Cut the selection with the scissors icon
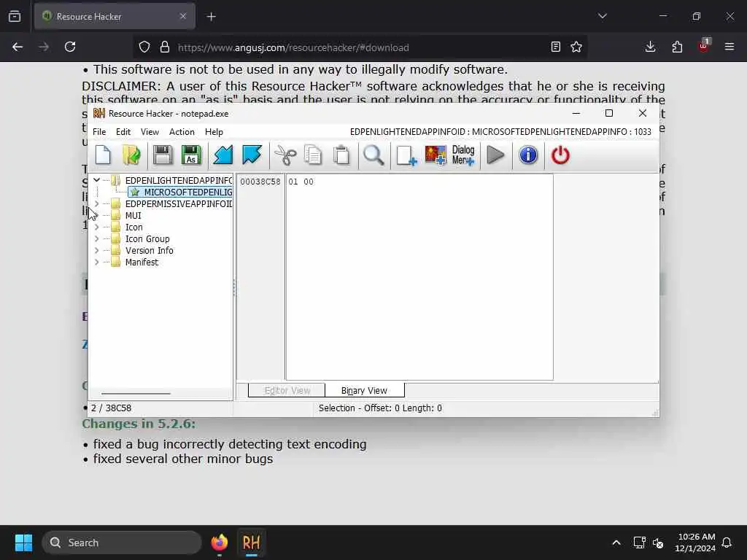This screenshot has width=747, height=560. [285, 155]
